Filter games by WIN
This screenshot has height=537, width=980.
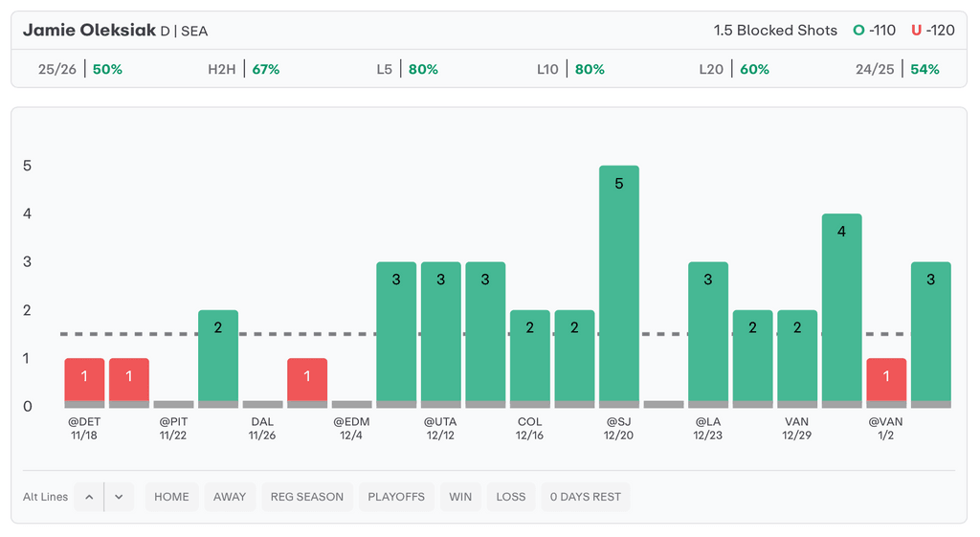(460, 497)
